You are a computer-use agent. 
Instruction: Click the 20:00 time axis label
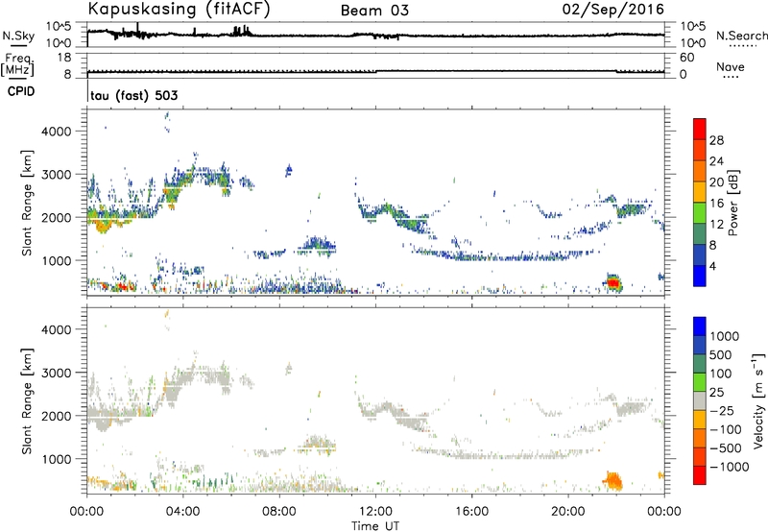click(x=568, y=512)
